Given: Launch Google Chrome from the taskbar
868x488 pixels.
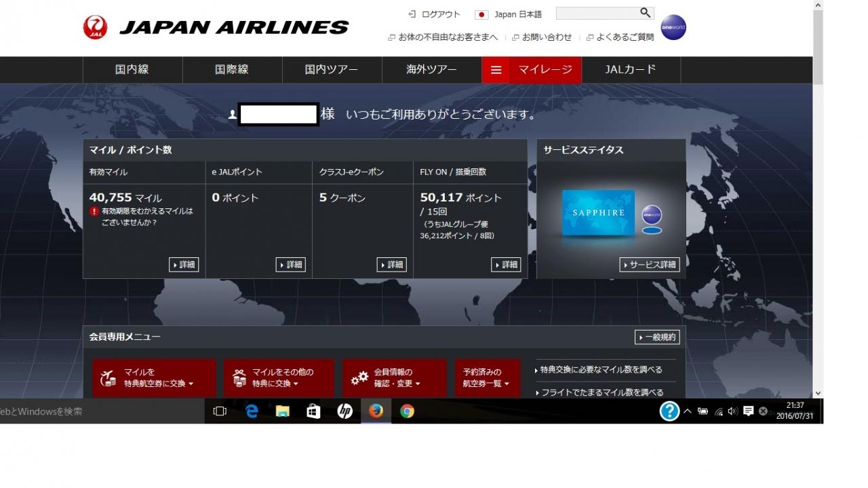Looking at the screenshot, I should (x=407, y=411).
